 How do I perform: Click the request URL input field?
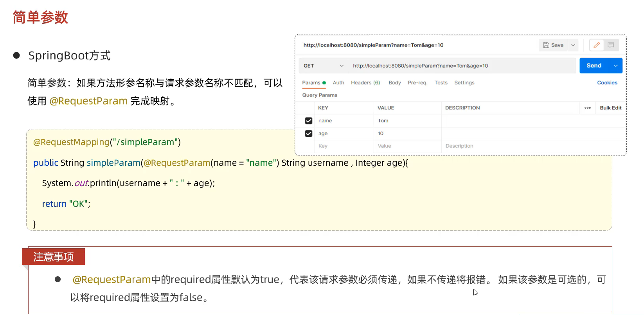click(x=462, y=66)
